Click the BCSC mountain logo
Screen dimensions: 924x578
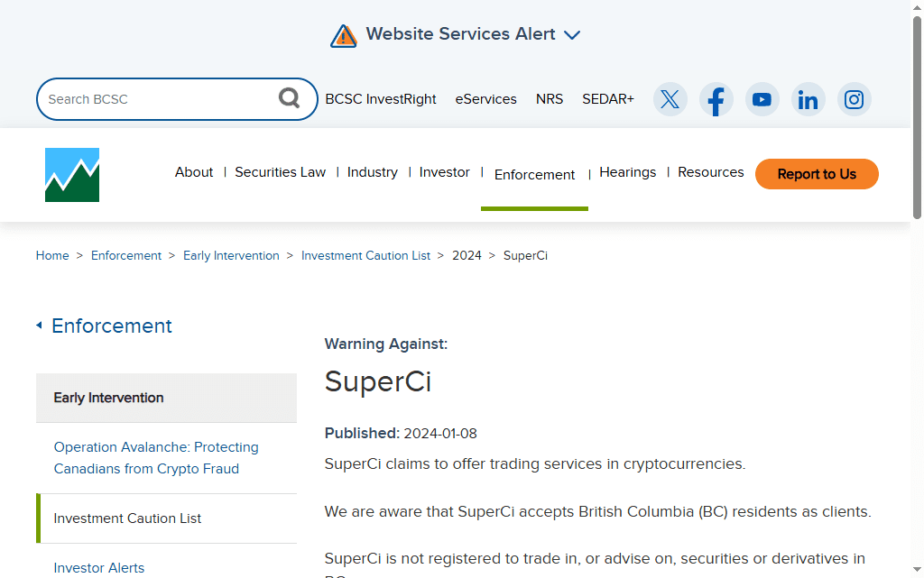(x=72, y=175)
